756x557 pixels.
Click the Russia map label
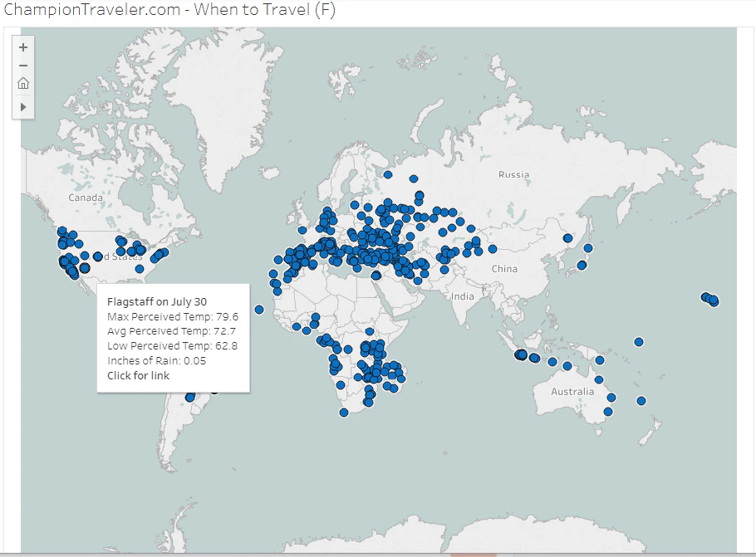click(513, 174)
